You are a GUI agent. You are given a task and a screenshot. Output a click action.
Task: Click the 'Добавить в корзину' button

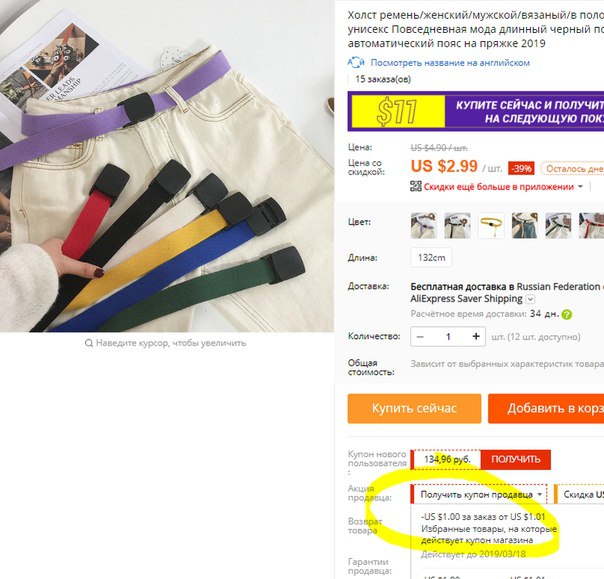pyautogui.click(x=546, y=408)
